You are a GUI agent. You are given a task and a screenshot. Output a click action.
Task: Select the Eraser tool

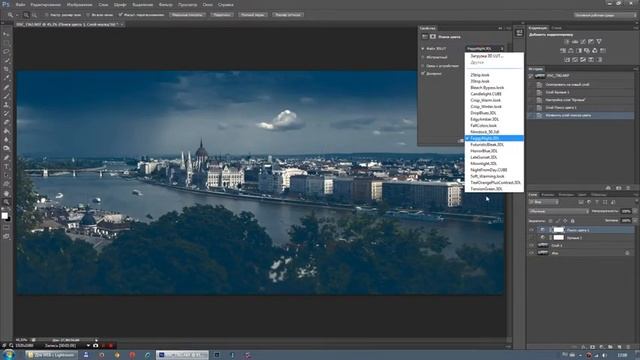coord(6,122)
